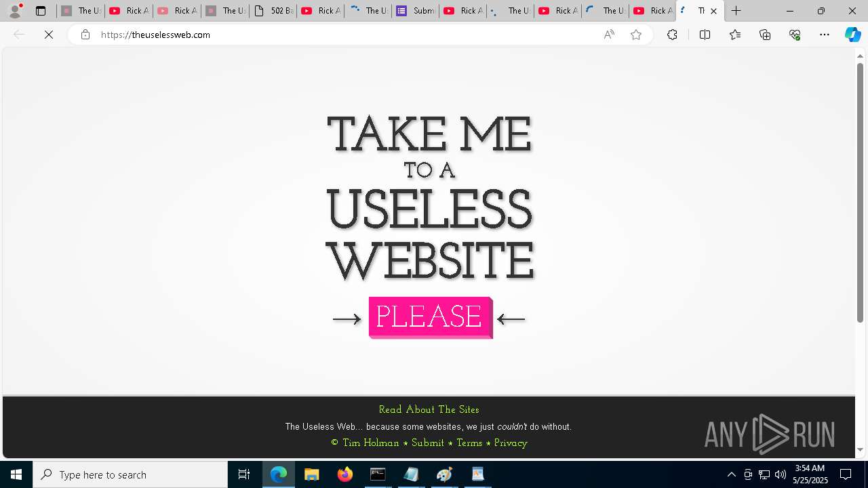Open split screen view
The image size is (868, 488).
point(705,35)
